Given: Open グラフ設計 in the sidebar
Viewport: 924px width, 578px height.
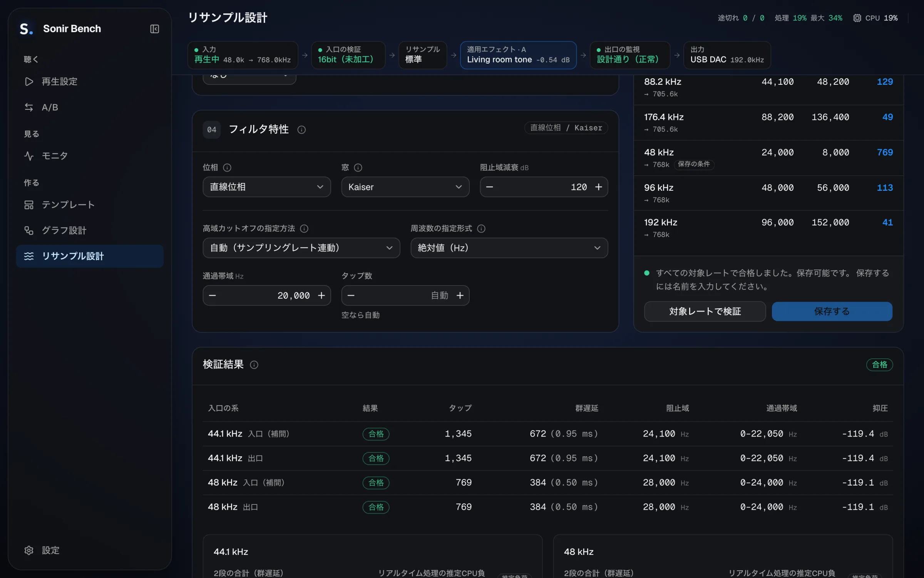Looking at the screenshot, I should (90, 230).
